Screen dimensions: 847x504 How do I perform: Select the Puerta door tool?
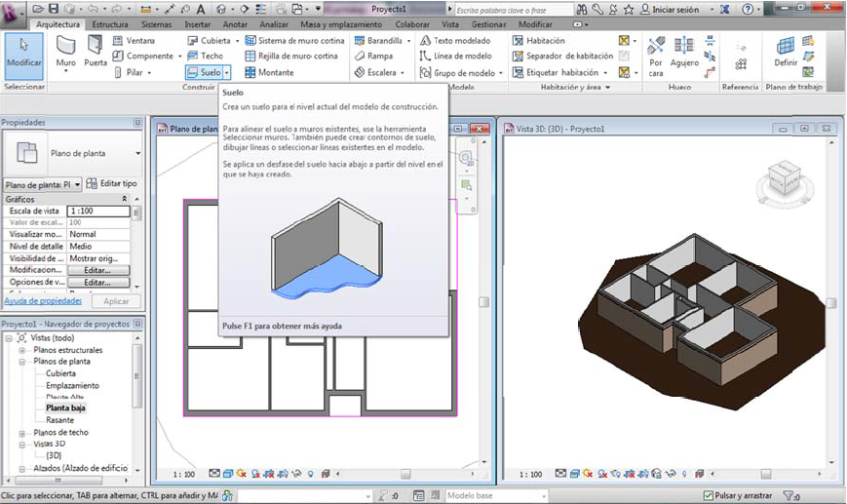click(x=96, y=52)
